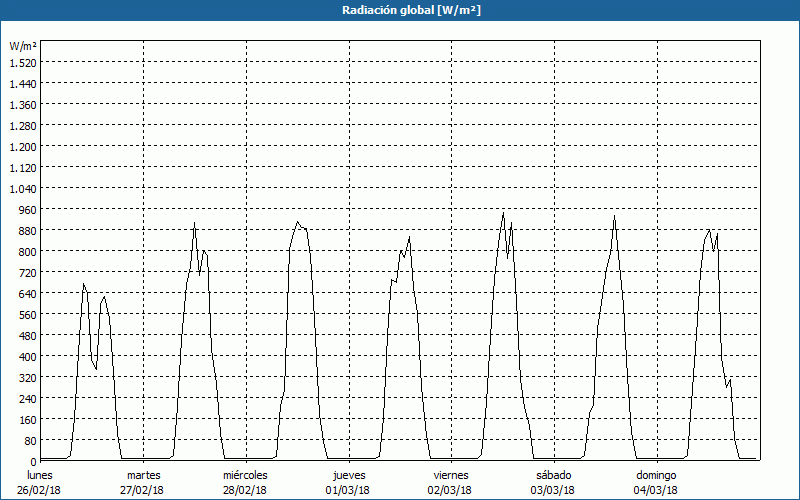Select the "sábado" day label
The width and height of the screenshot is (800, 500).
(553, 475)
